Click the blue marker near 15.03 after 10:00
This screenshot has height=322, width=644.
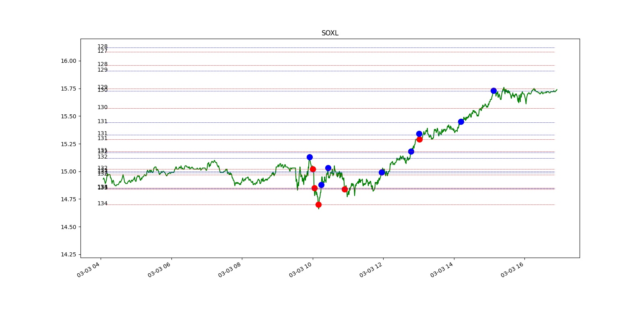[x=328, y=168]
